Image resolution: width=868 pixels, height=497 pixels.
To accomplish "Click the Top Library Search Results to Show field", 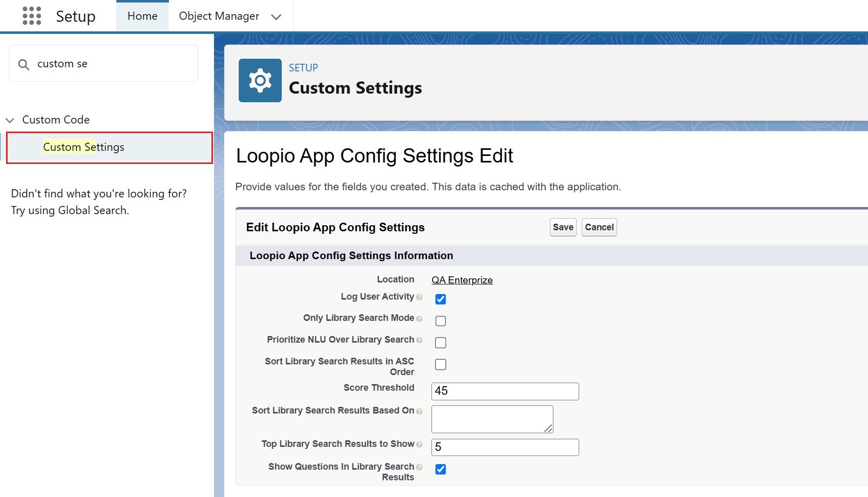I will coord(505,447).
